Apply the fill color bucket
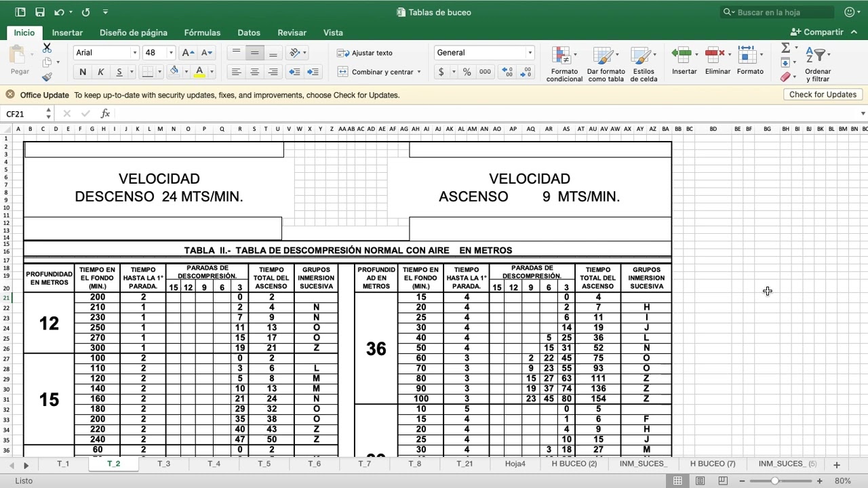Screen dimensions: 868x488 [174, 71]
